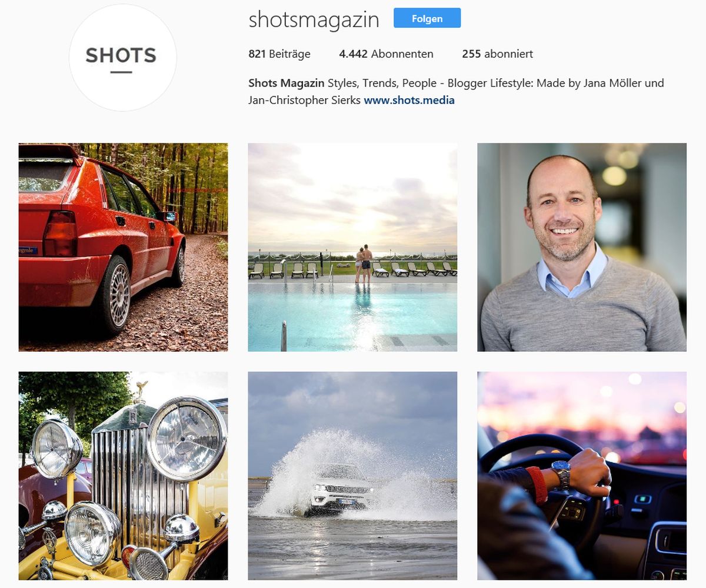This screenshot has height=588, width=706.
Task: Click the white SUV's headlights in the splash
Action: [343, 489]
